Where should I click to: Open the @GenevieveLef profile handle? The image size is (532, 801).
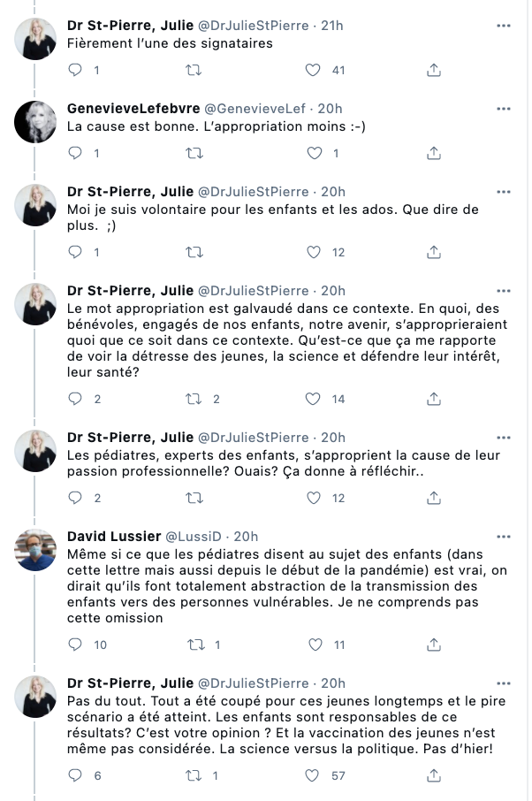click(x=255, y=109)
